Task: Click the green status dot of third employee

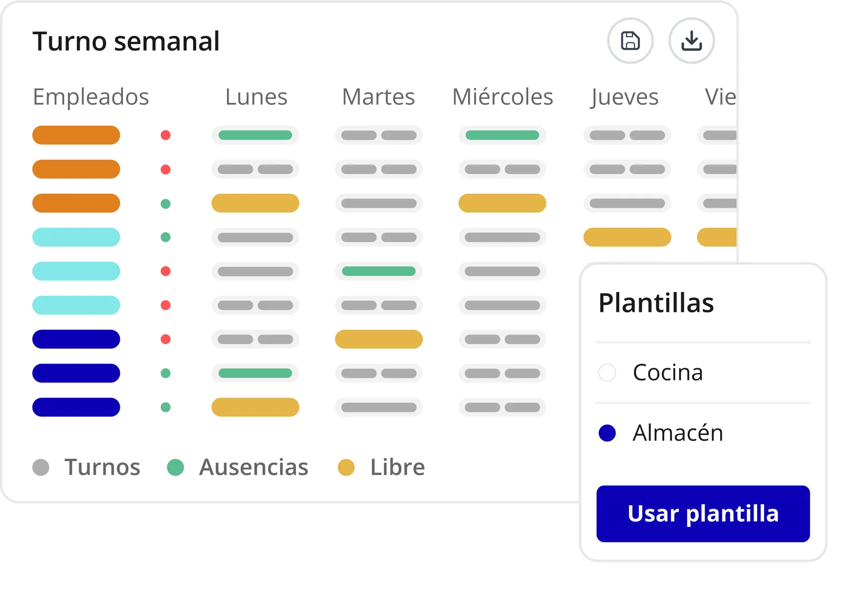Action: (x=165, y=203)
